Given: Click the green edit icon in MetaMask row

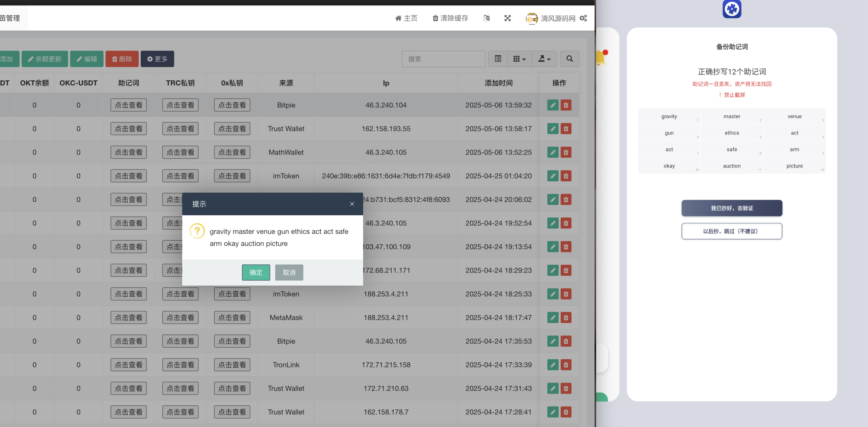Looking at the screenshot, I should tap(553, 318).
